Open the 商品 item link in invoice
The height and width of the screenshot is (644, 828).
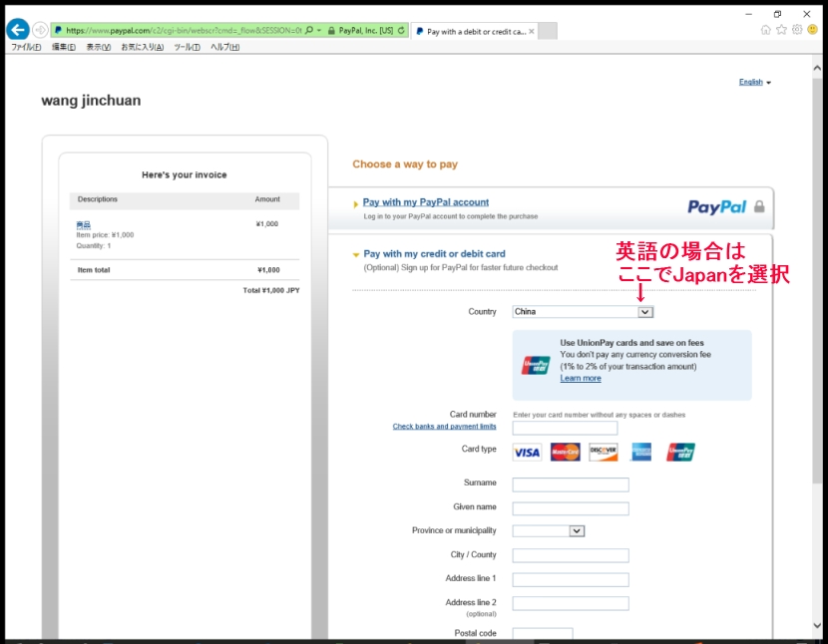pyautogui.click(x=83, y=224)
